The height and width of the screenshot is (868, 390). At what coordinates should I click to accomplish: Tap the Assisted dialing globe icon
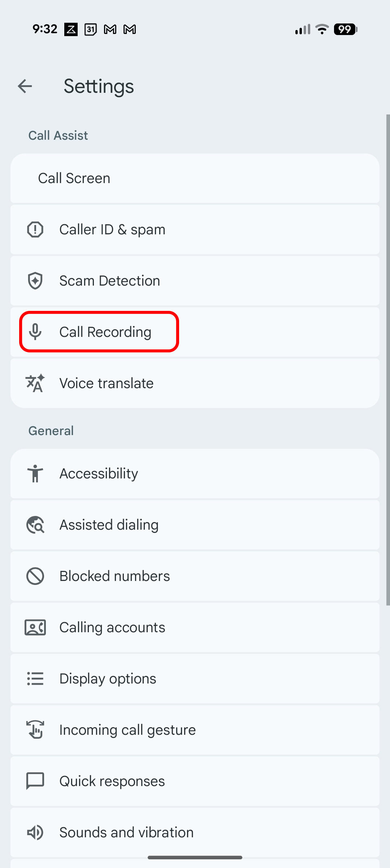(x=35, y=525)
